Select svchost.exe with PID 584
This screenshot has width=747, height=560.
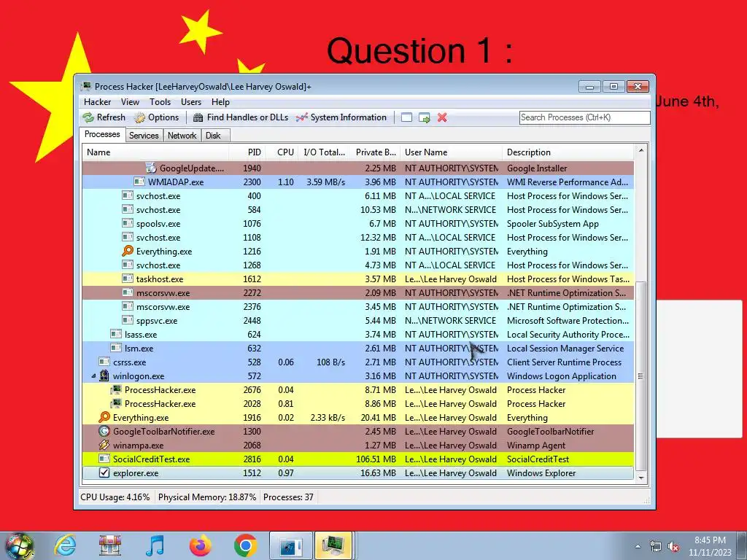[x=357, y=209]
